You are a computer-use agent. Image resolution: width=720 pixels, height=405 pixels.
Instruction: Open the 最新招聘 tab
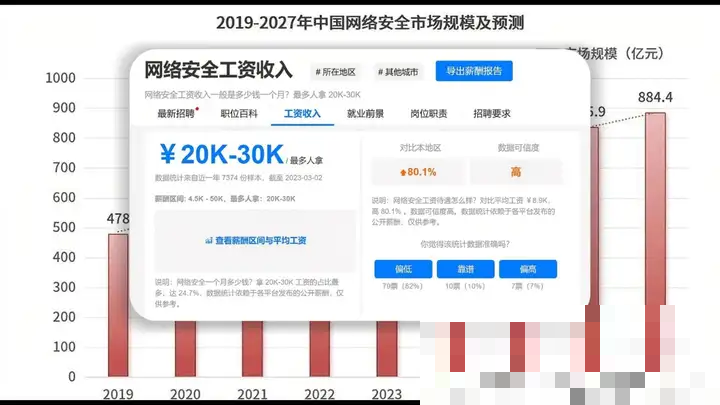[x=176, y=113]
